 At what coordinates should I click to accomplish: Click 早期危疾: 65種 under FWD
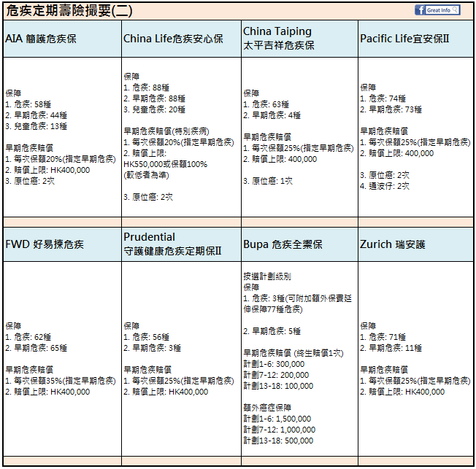(x=36, y=348)
